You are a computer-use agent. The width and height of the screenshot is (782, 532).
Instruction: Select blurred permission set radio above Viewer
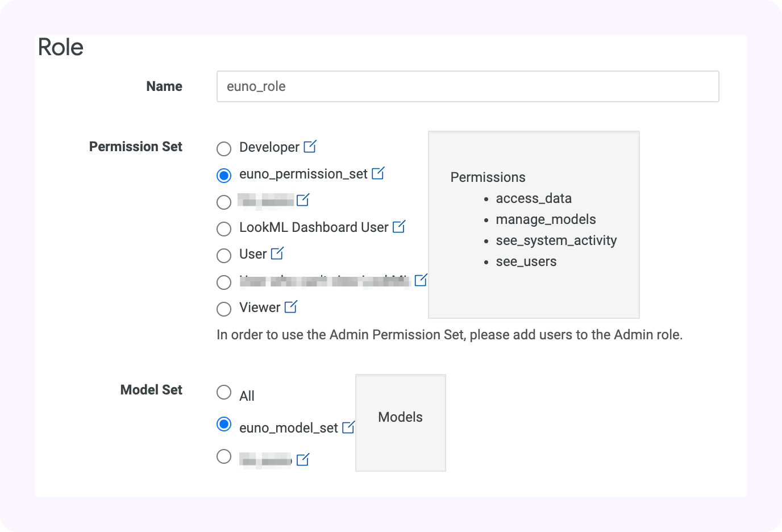[x=224, y=282]
